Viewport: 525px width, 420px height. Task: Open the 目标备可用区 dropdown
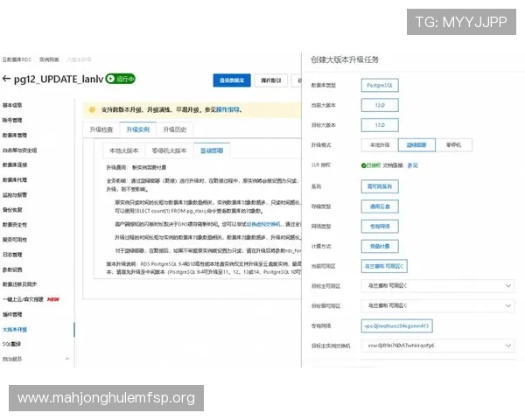pos(437,305)
